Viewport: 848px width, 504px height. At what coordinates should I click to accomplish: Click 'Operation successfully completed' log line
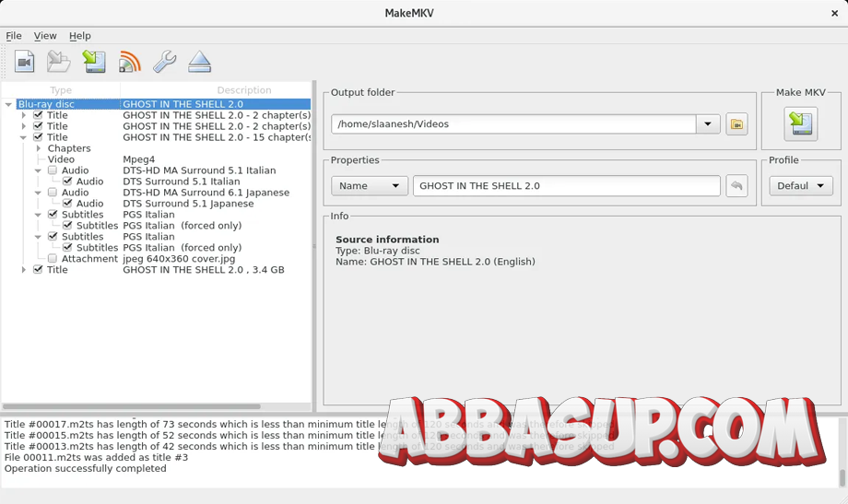click(86, 468)
